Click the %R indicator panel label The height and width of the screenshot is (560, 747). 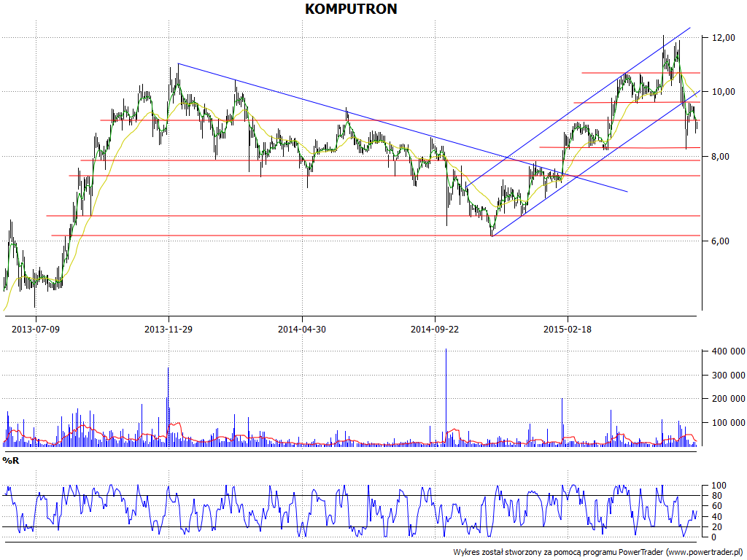[11, 461]
